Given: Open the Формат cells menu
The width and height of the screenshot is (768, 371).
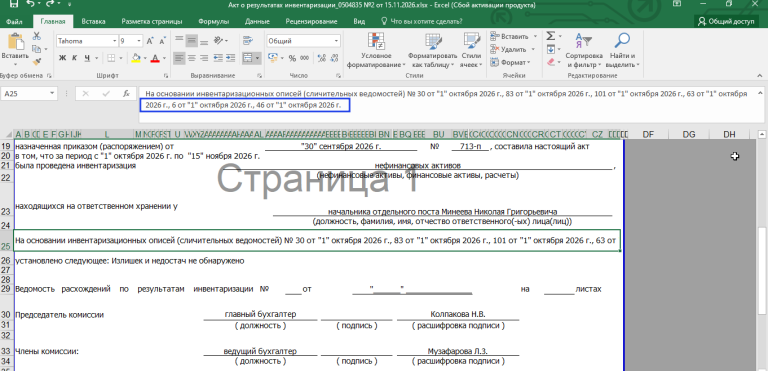Looking at the screenshot, I should (x=510, y=62).
